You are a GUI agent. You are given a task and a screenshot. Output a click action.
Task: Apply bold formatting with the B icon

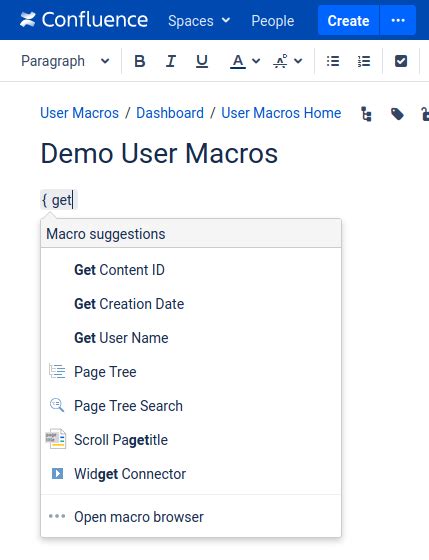coord(140,61)
